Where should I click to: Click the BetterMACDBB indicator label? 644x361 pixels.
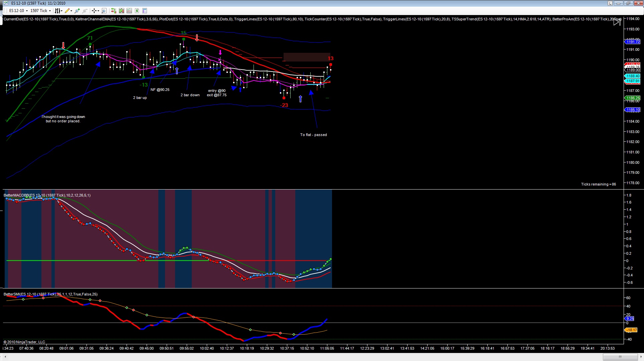[47, 195]
